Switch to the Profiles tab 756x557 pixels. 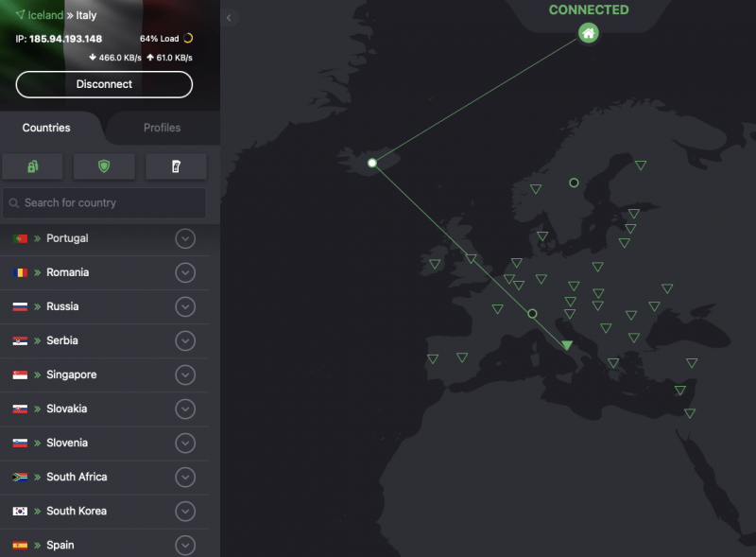162,128
